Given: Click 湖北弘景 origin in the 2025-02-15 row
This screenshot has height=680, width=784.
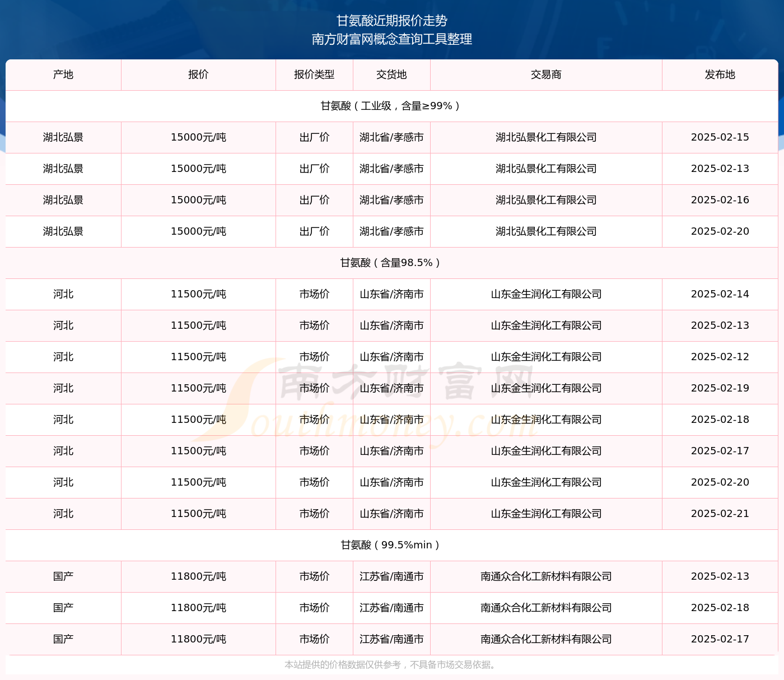Looking at the screenshot, I should 63,137.
